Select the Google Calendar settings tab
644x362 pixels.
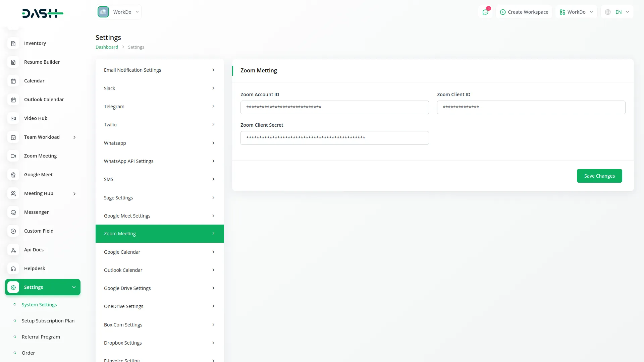pos(160,252)
